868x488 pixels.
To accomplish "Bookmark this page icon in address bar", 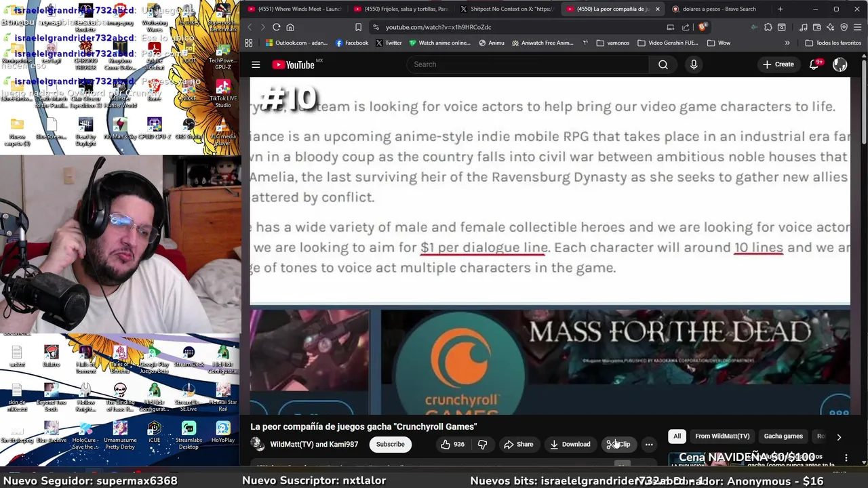I will click(x=359, y=27).
